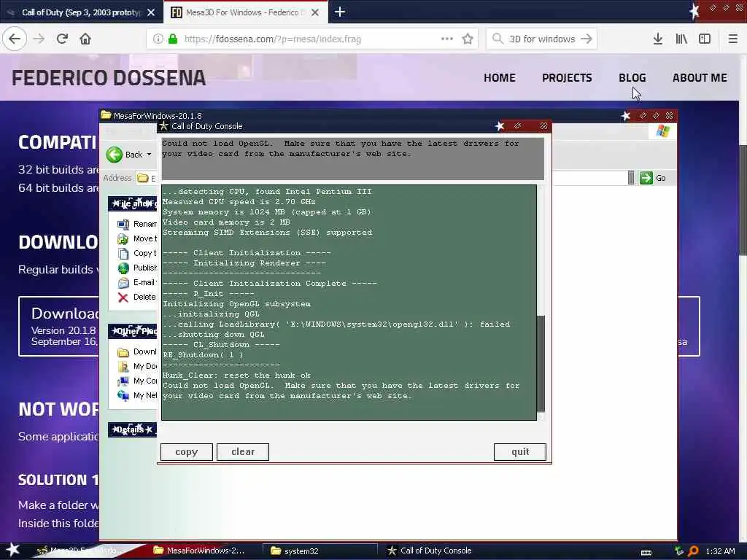Open page actions three-dot menu
This screenshot has width=747, height=560.
[x=447, y=39]
